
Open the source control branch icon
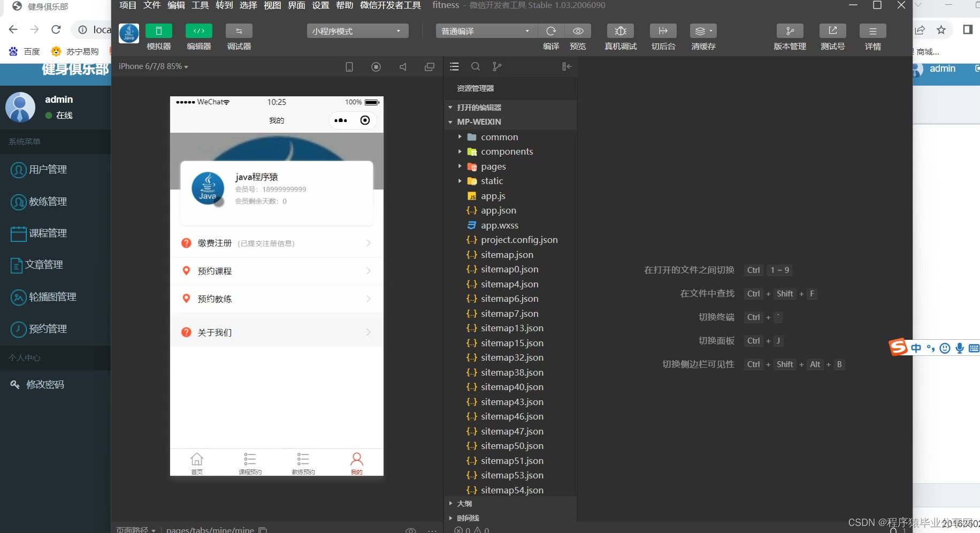(497, 67)
